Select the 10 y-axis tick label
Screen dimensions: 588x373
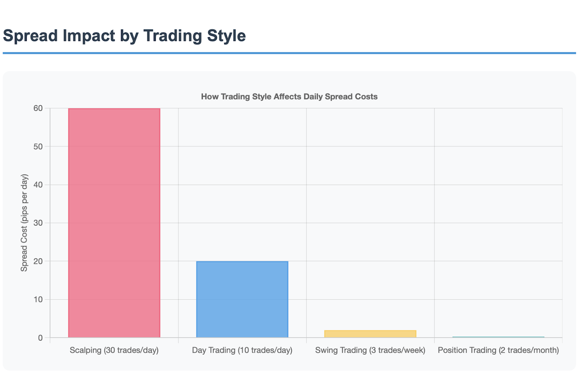coord(38,300)
